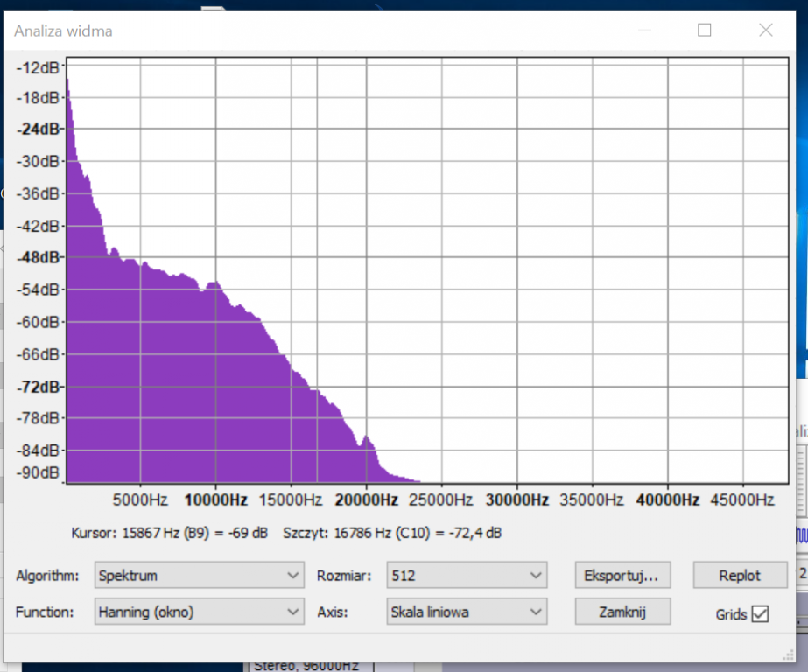Screen dimensions: 808x672
Task: Close the Analiza widma window
Action: tap(766, 30)
